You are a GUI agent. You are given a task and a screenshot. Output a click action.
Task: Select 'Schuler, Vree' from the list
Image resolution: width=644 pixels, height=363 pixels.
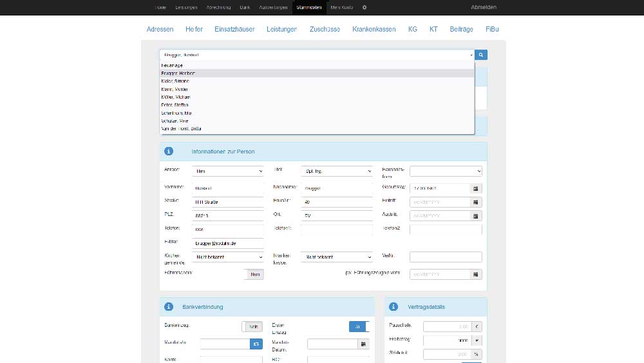[x=317, y=121]
